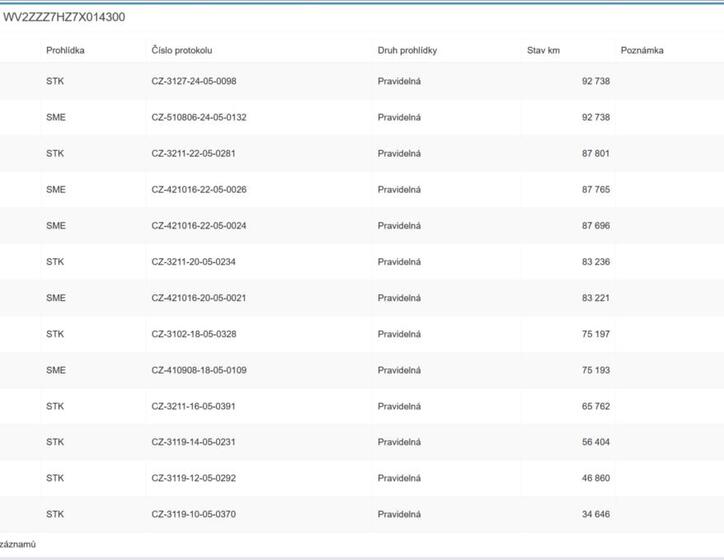The image size is (724, 560).
Task: Select protocol CZ-3211-20-05-0234
Action: tap(193, 262)
